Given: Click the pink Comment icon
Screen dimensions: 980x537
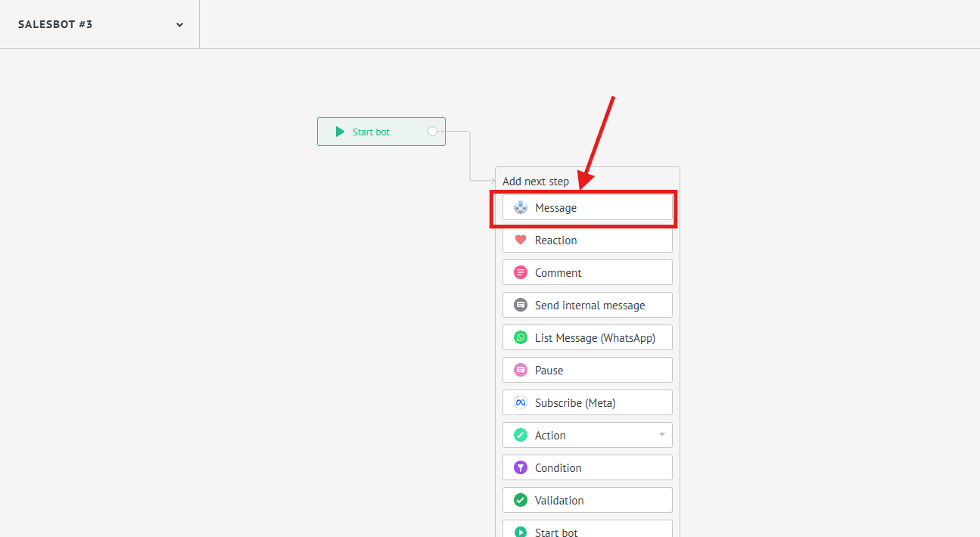Looking at the screenshot, I should (x=521, y=272).
